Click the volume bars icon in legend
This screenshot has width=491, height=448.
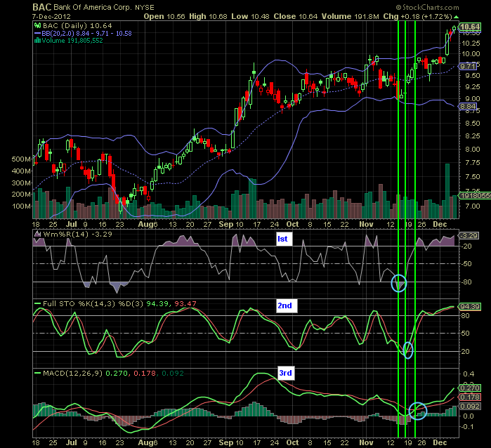coord(37,41)
